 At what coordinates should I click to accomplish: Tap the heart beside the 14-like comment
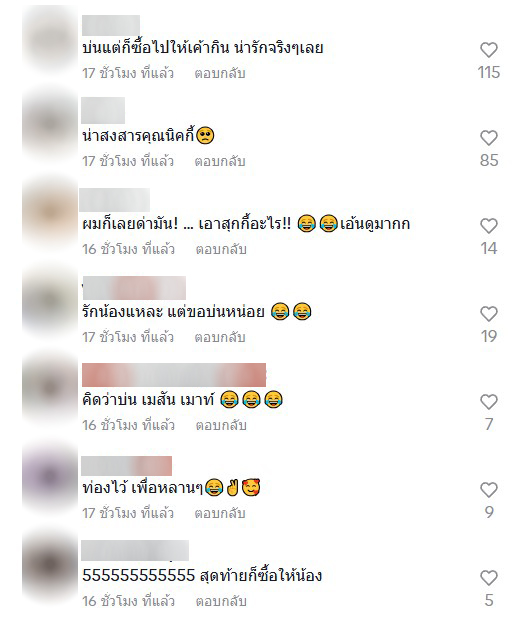coord(489,226)
